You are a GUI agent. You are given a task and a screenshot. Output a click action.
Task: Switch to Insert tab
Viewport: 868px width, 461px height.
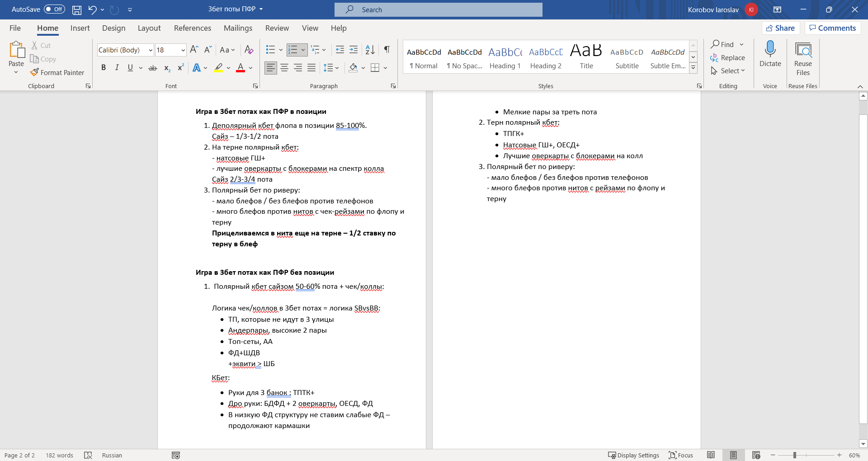point(80,28)
